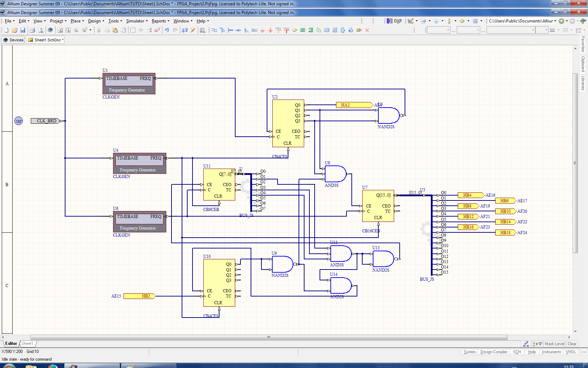Image resolution: width=588 pixels, height=368 pixels.
Task: Click the GND power port icon
Action: click(x=262, y=30)
